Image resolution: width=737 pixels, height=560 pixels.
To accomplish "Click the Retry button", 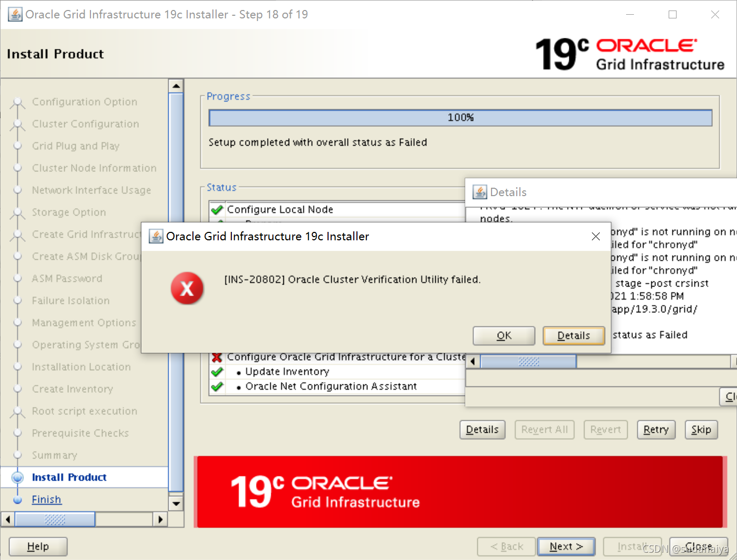I will pyautogui.click(x=656, y=430).
